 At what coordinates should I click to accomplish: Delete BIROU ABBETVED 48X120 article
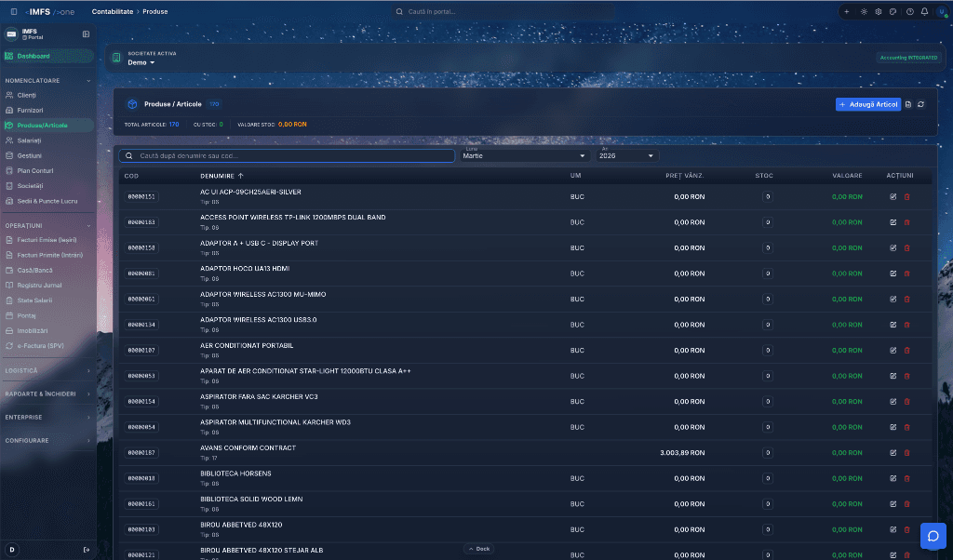[906, 529]
